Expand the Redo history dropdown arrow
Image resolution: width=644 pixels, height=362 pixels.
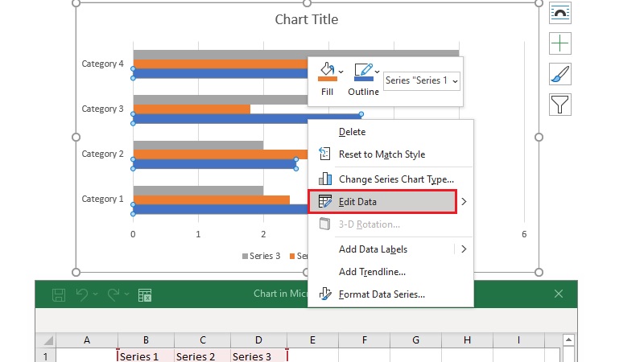127,294
